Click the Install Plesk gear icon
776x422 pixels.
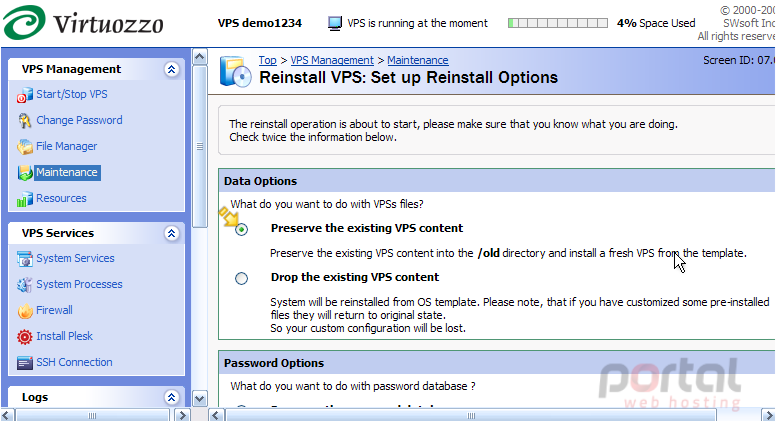pos(25,337)
